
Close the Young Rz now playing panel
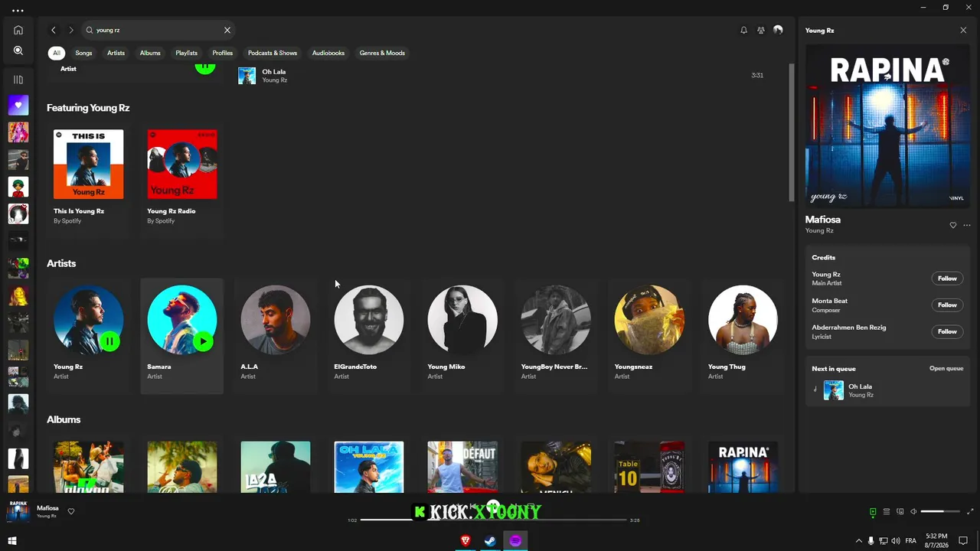coord(963,30)
